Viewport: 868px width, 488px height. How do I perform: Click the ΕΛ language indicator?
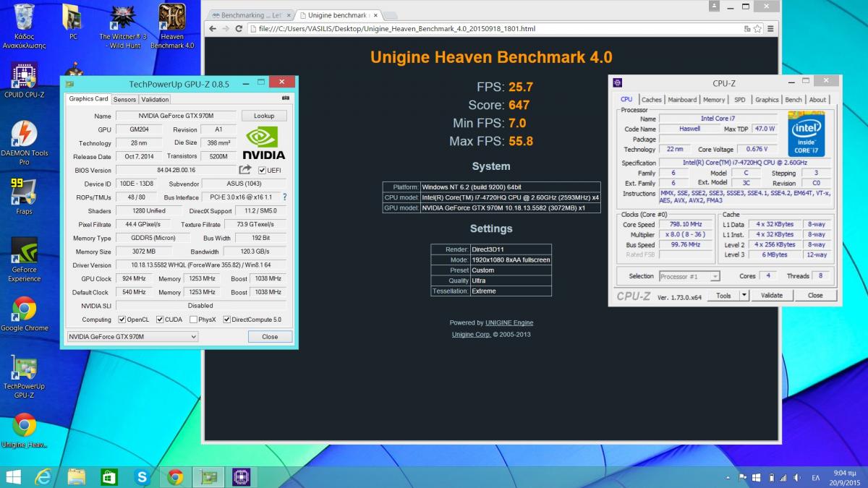[815, 477]
